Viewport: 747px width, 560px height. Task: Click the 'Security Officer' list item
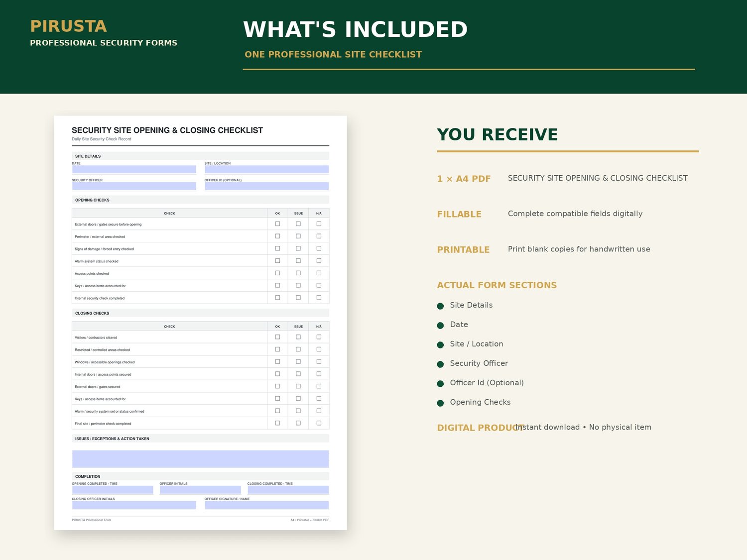coord(479,363)
